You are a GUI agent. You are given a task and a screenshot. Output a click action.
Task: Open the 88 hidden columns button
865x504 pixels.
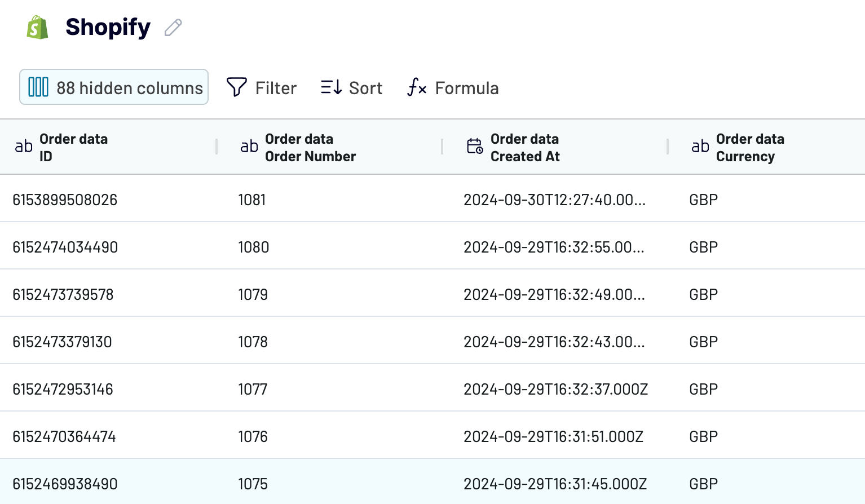click(114, 87)
